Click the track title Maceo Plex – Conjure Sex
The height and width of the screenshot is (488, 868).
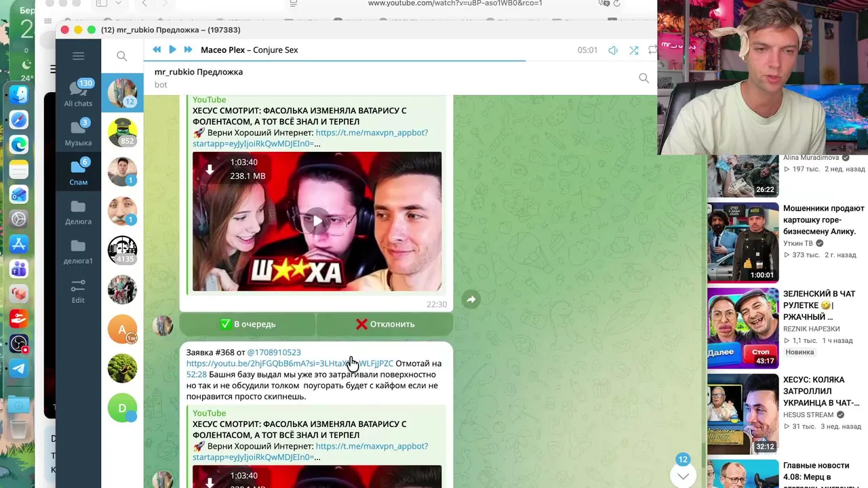tap(249, 50)
